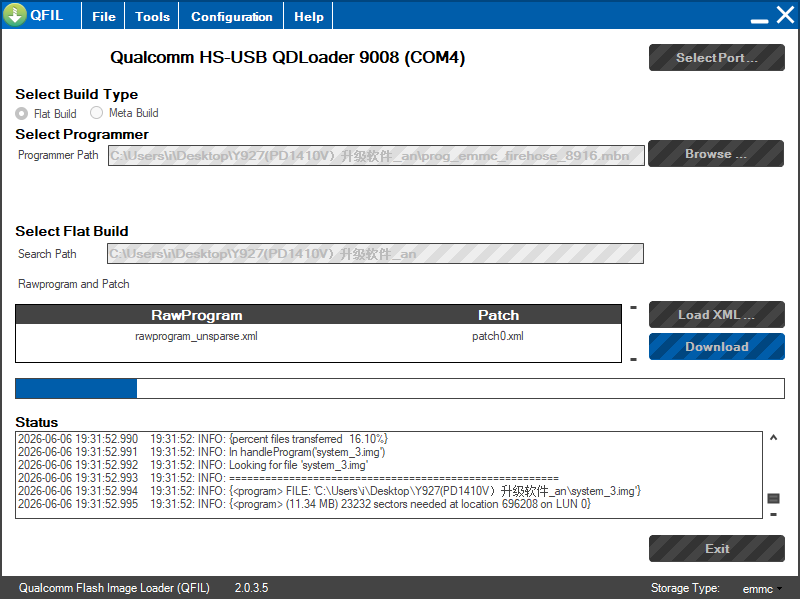Click the minus icon at the bottom of the RawProgram table

pyautogui.click(x=633, y=359)
